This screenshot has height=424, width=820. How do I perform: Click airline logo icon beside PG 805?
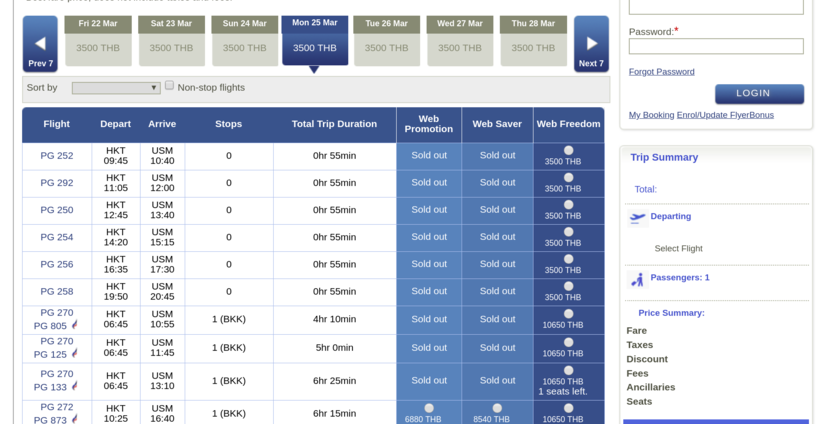(x=74, y=325)
